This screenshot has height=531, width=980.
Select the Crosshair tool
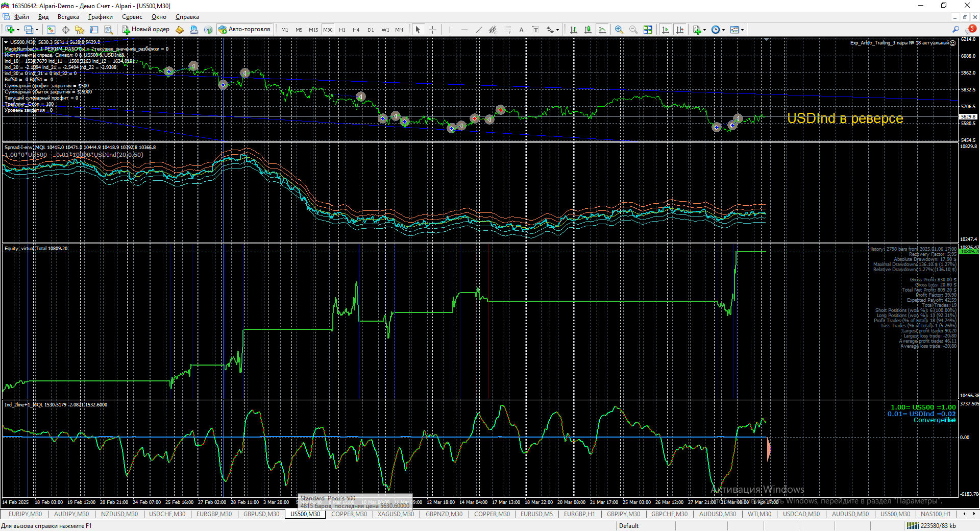[x=432, y=30]
